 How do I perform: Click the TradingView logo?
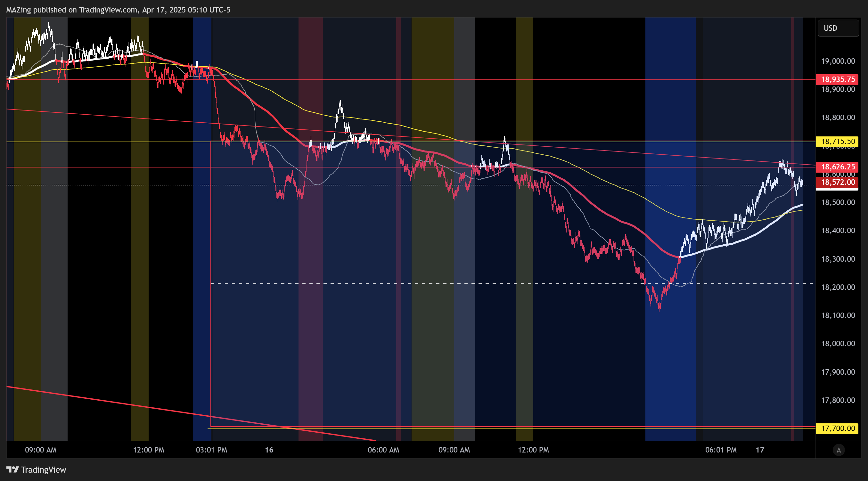pos(37,469)
